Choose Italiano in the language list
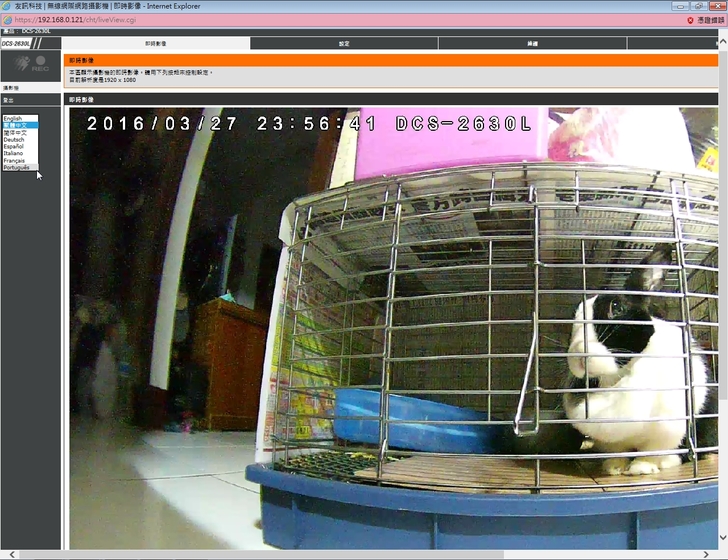The height and width of the screenshot is (560, 728). tap(20, 153)
